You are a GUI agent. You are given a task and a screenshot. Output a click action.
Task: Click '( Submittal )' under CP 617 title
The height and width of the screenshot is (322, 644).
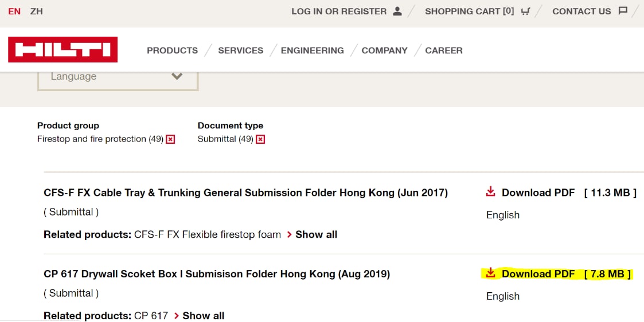[71, 293]
